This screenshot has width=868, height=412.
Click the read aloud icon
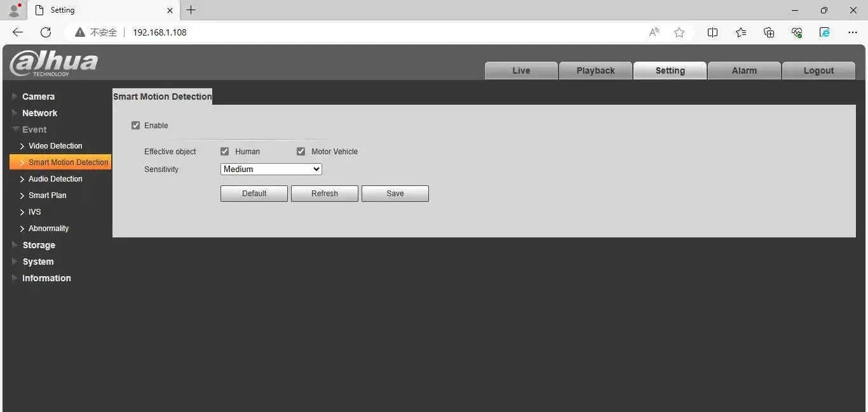(x=654, y=32)
